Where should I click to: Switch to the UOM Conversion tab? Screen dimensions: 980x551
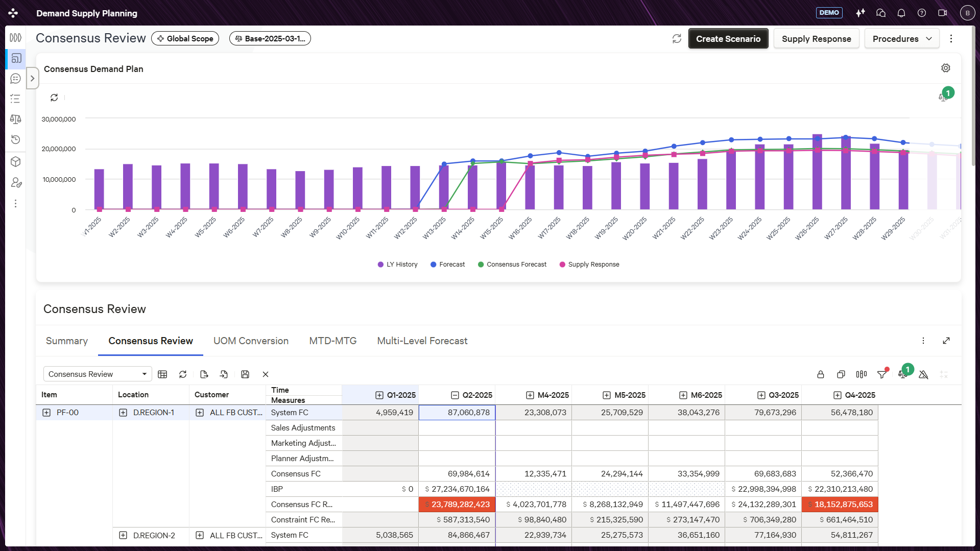[x=251, y=341]
